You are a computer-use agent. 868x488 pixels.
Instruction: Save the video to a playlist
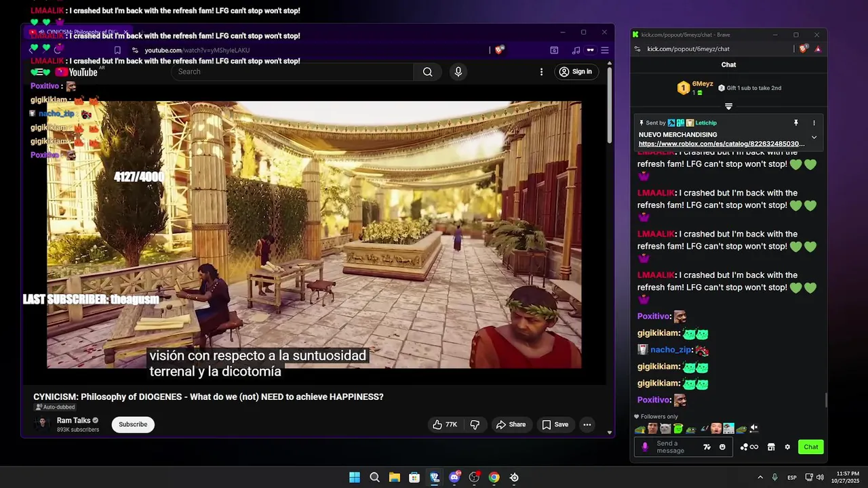pos(555,424)
